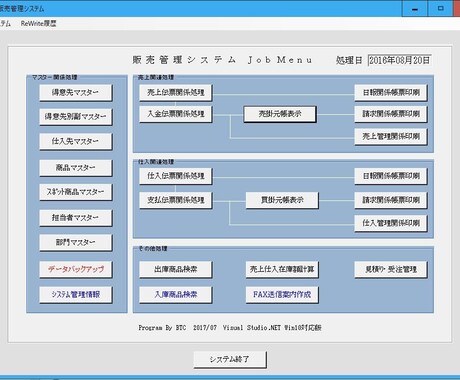Open the 得意先マスター button

pos(76,93)
